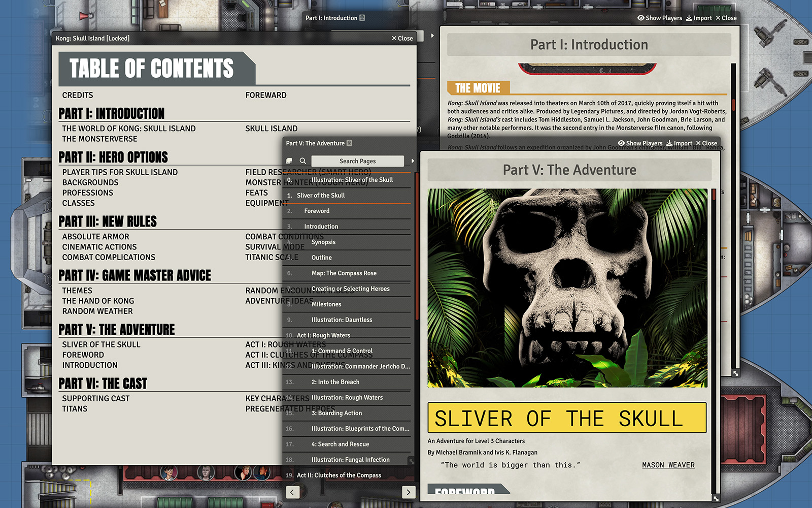Grab resize handle of Part V window
This screenshot has width=812, height=508.
coord(716,498)
